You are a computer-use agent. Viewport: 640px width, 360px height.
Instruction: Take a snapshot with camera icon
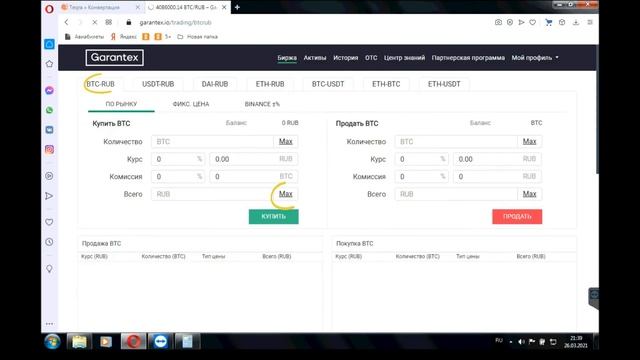pyautogui.click(x=498, y=22)
